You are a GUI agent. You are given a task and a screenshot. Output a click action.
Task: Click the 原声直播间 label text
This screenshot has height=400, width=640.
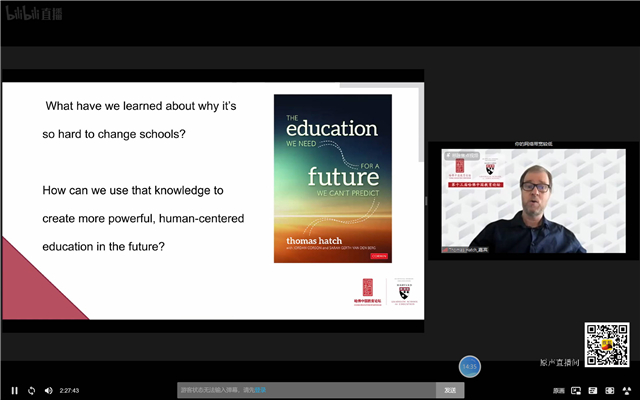click(560, 362)
